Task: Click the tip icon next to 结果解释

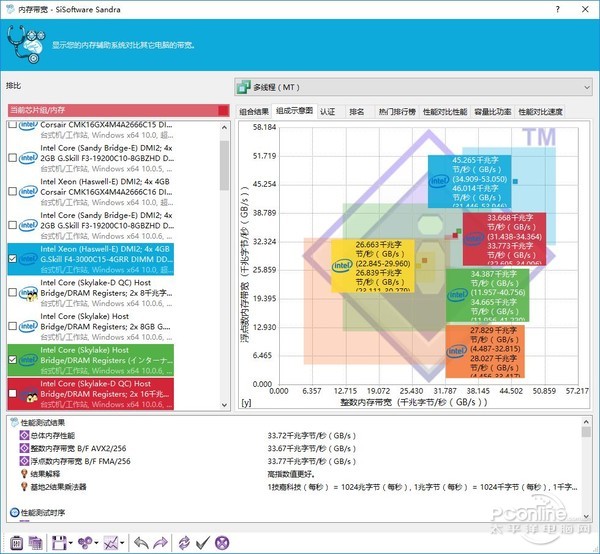Action: (24, 474)
